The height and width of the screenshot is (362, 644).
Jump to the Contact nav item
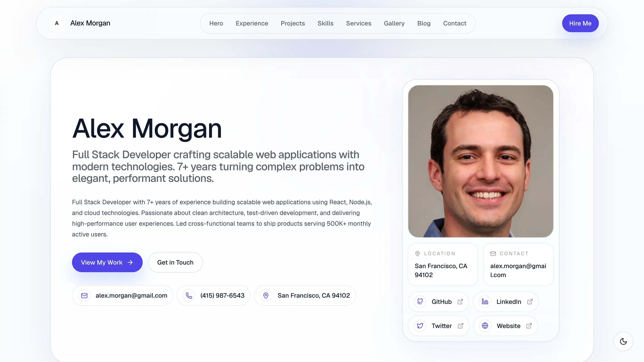click(455, 23)
